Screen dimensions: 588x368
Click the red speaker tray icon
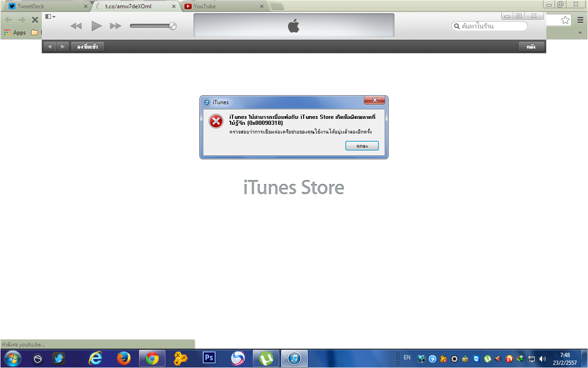click(x=499, y=359)
